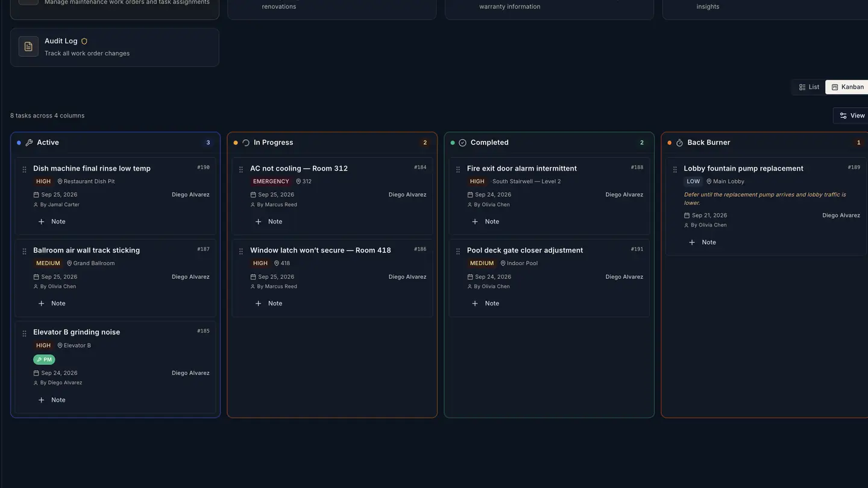Click By Jamal Carter on Dish machine card
868x488 pixels.
tap(60, 205)
